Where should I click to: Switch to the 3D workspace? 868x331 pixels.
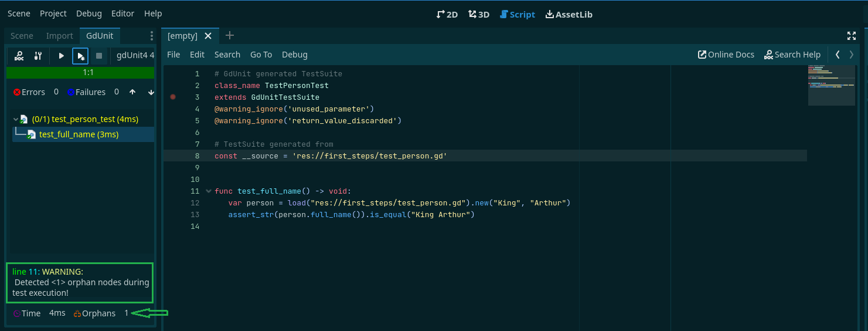coord(479,14)
